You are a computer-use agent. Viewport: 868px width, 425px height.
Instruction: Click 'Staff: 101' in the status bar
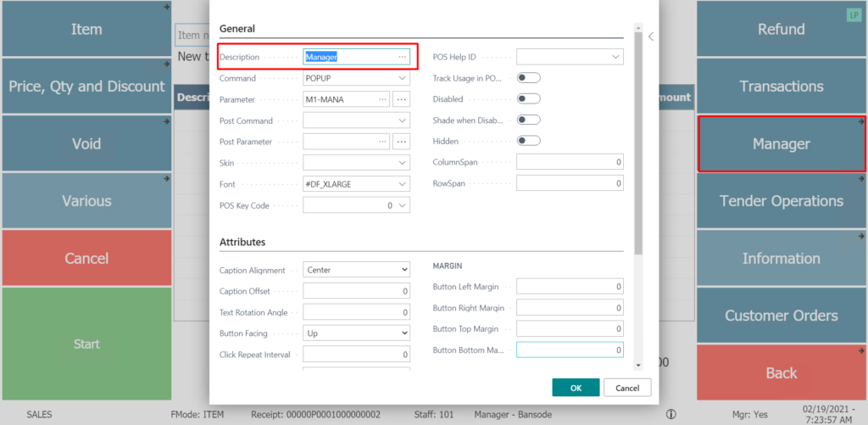[434, 415]
